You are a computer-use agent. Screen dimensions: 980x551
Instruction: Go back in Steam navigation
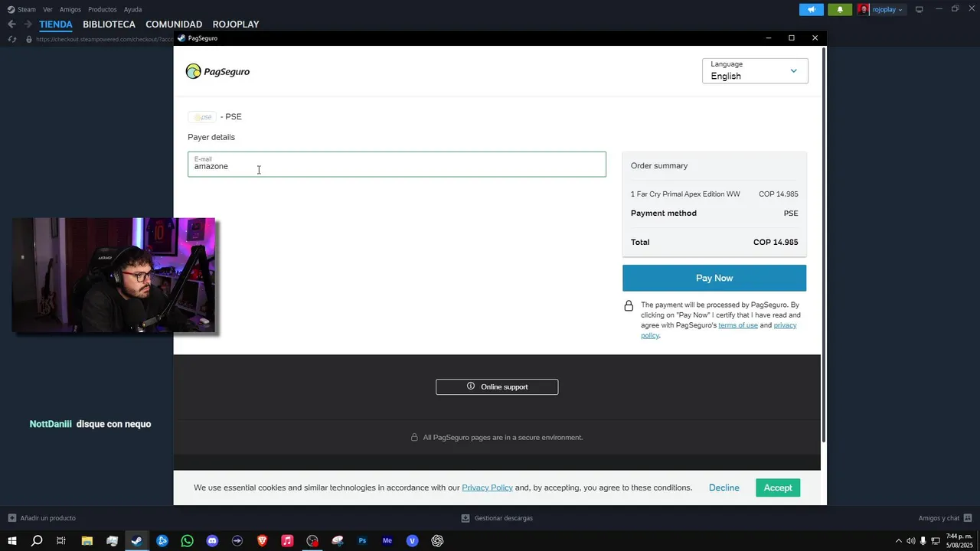pyautogui.click(x=11, y=24)
